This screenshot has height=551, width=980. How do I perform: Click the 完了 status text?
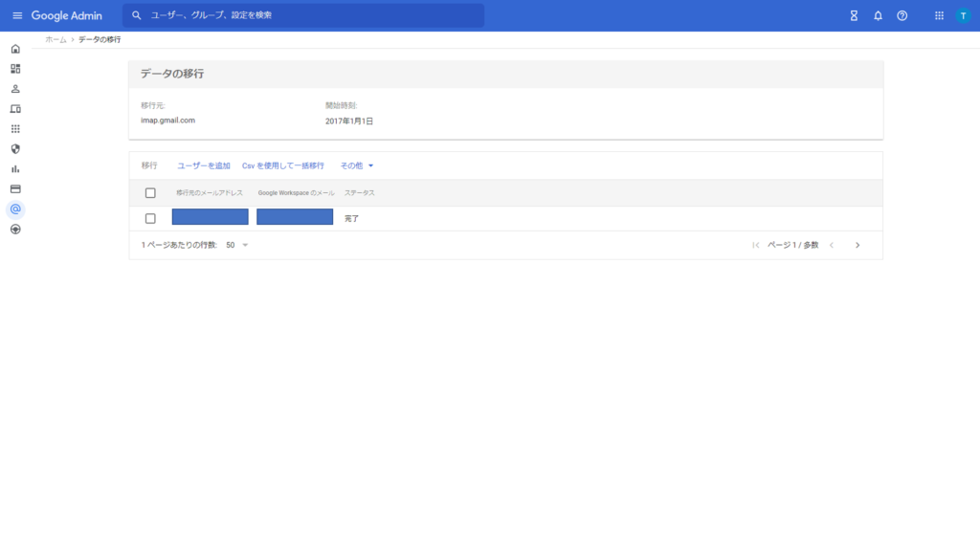pyautogui.click(x=352, y=219)
